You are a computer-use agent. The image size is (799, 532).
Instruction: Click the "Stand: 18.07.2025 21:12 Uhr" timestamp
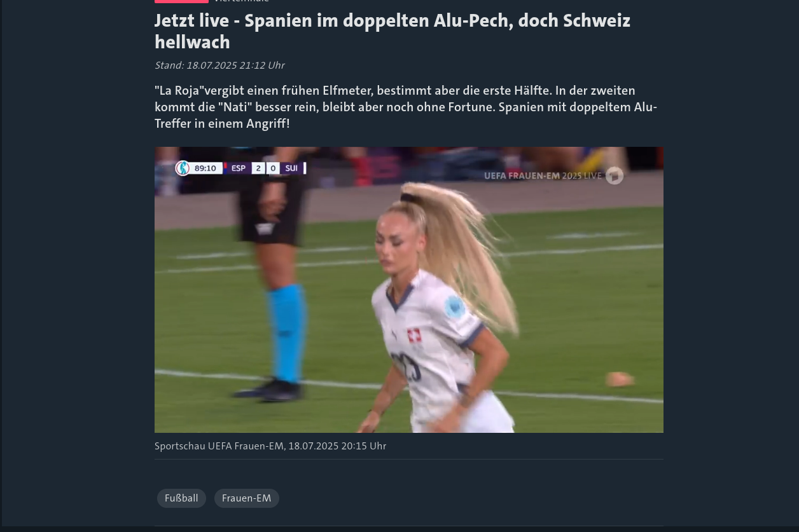coord(219,65)
